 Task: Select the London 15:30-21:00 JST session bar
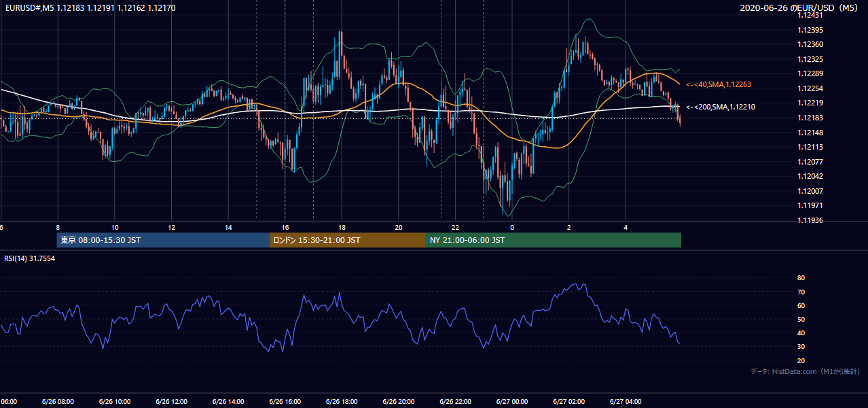(x=348, y=240)
